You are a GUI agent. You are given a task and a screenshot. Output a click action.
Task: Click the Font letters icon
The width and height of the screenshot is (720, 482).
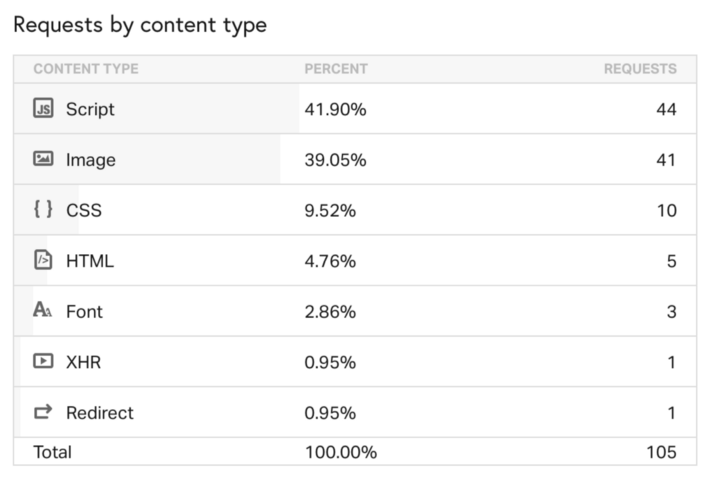pos(43,310)
